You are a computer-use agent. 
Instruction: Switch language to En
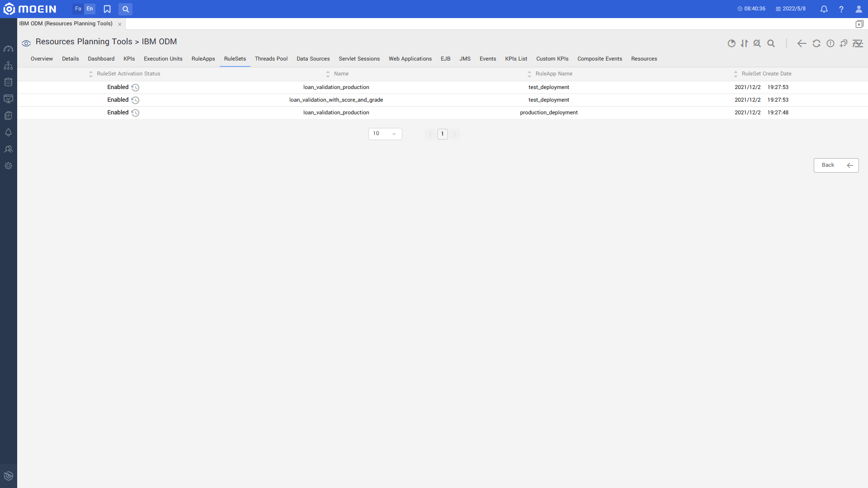[90, 9]
